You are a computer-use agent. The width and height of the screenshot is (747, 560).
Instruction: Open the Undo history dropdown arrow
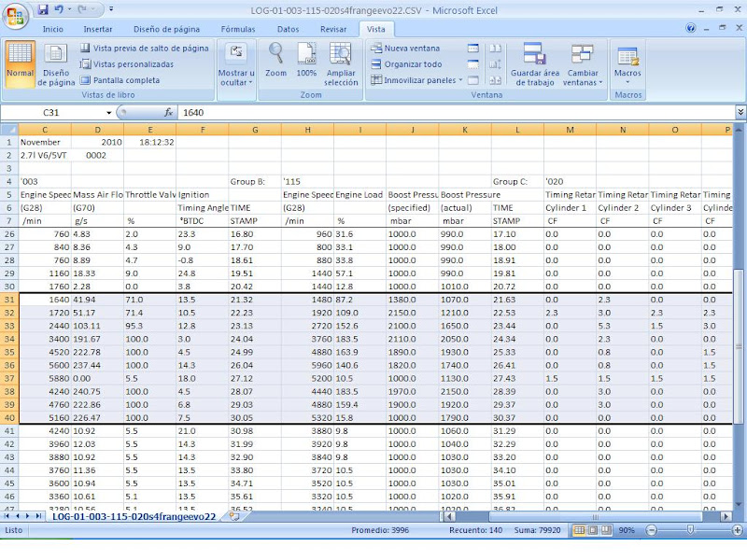(x=69, y=9)
